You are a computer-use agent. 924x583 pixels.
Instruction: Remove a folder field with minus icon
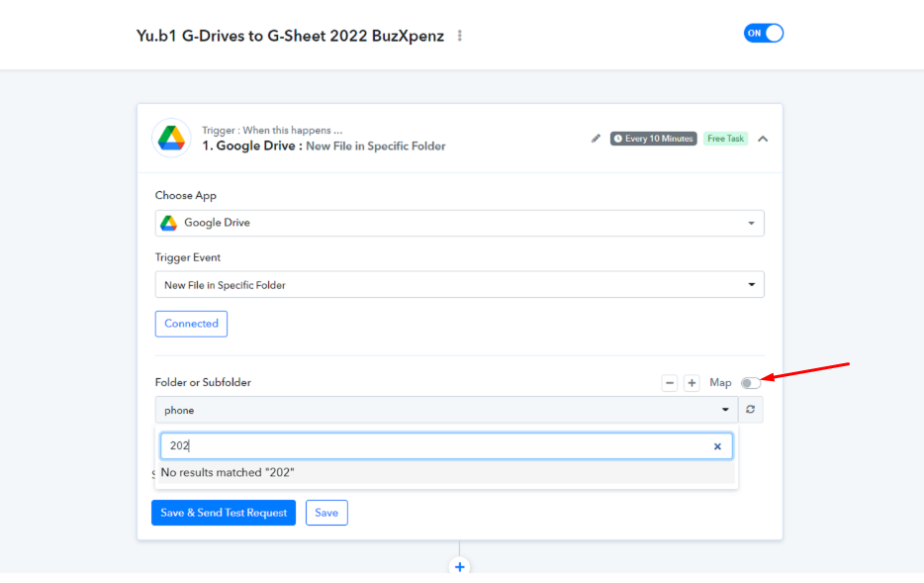tap(670, 383)
